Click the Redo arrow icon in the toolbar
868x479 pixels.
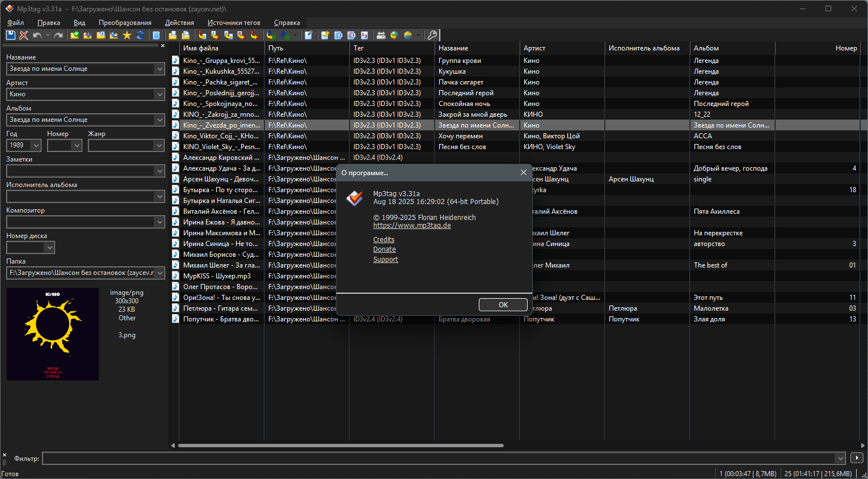pos(58,35)
